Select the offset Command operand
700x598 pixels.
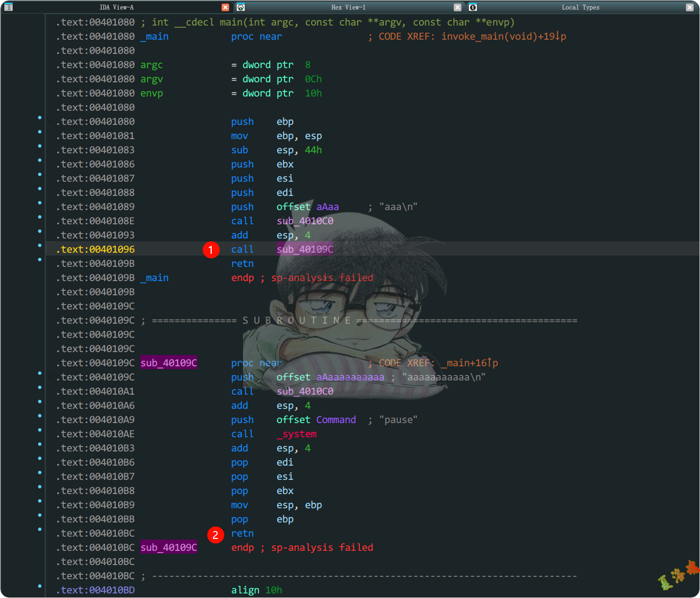(x=336, y=420)
